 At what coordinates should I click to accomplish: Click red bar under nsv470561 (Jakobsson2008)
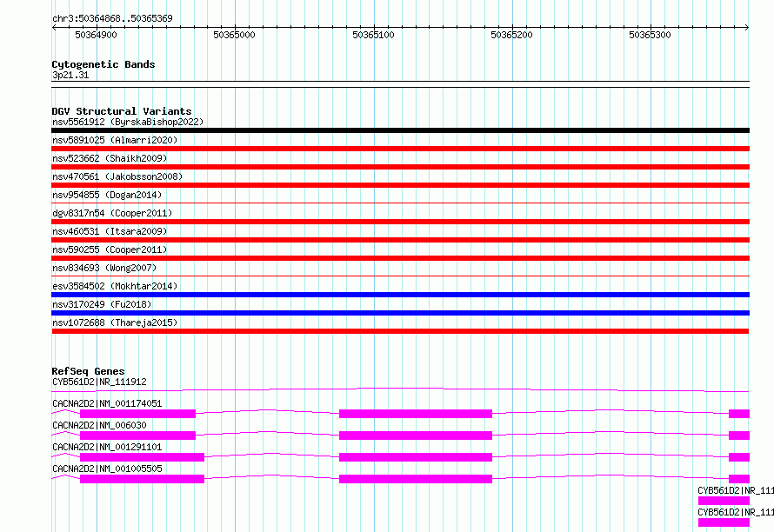coord(400,185)
